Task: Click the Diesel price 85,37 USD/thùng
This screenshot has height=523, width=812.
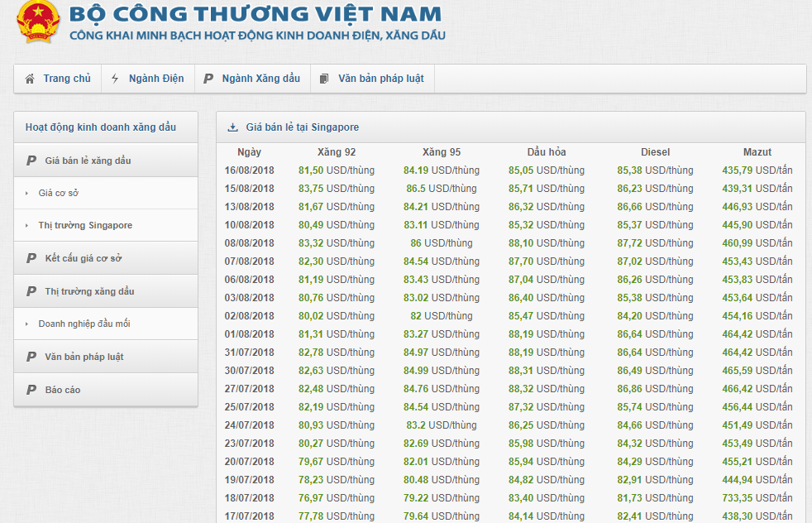Action: [x=655, y=225]
